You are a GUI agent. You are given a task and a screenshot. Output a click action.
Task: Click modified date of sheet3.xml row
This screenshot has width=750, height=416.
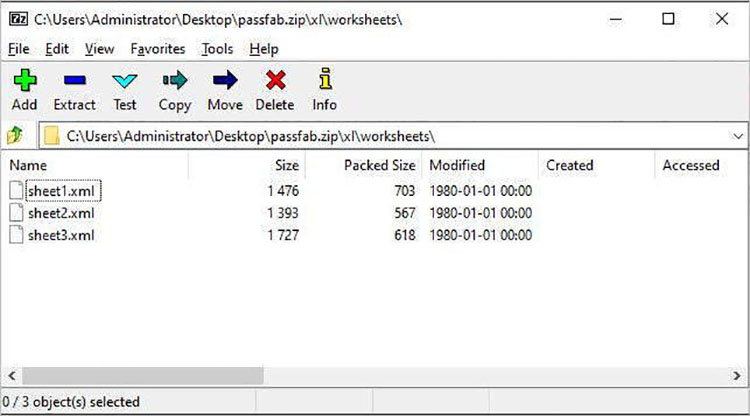(481, 235)
